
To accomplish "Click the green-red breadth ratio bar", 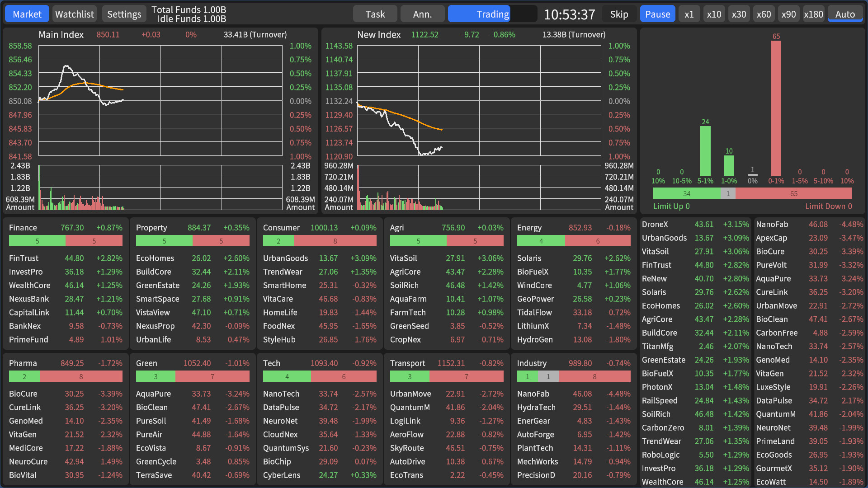I will click(753, 193).
